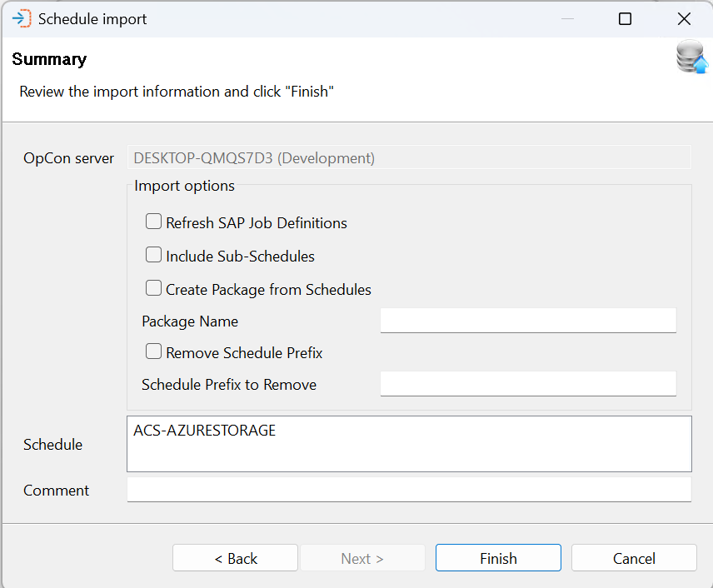Tick the Refresh SAP Job Definitions checkbox
The height and width of the screenshot is (588, 713).
tap(153, 222)
